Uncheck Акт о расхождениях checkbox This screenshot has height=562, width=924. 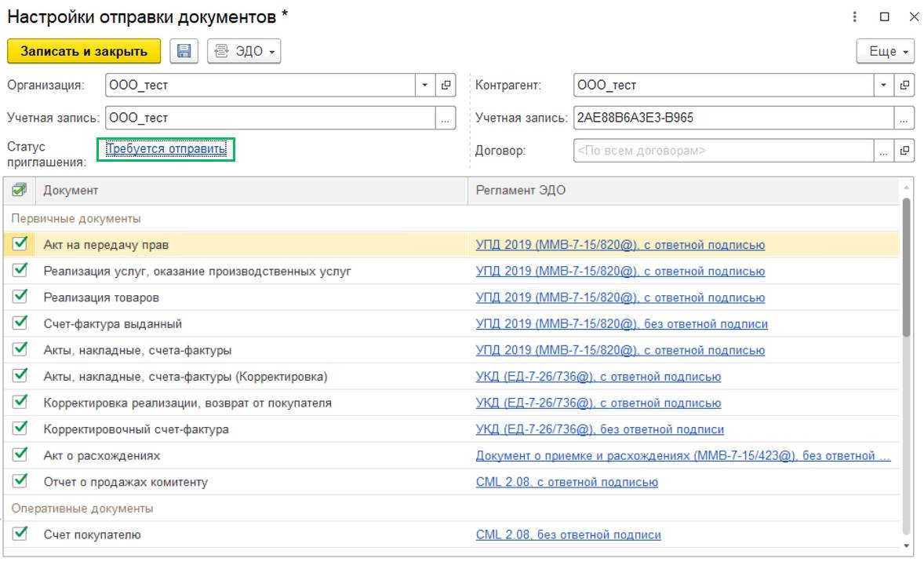point(20,454)
